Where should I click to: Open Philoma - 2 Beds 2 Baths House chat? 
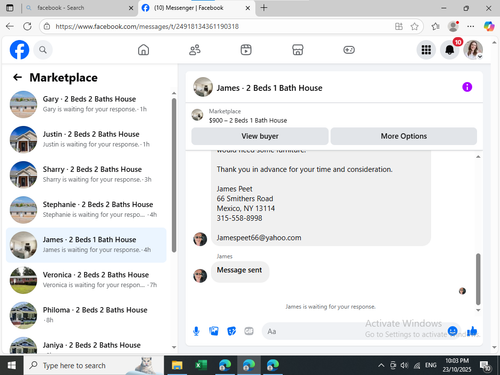click(87, 315)
